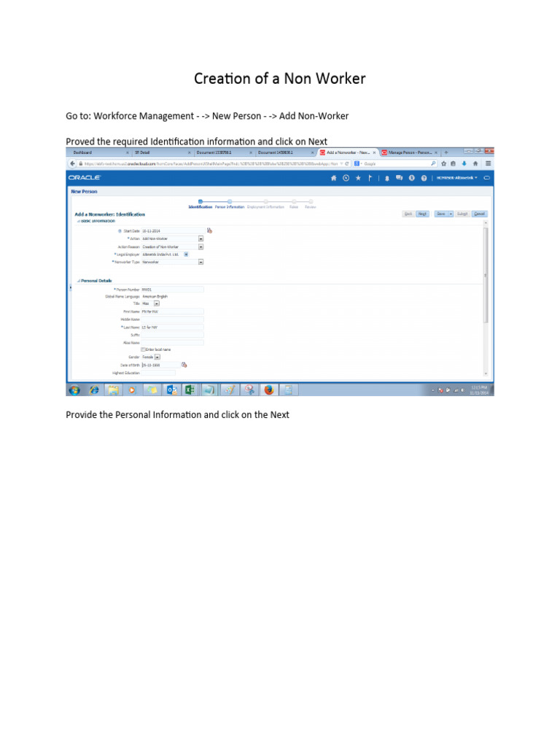Select the Add a Nonworker browser tab
This screenshot has width=560, height=747.
click(x=348, y=152)
